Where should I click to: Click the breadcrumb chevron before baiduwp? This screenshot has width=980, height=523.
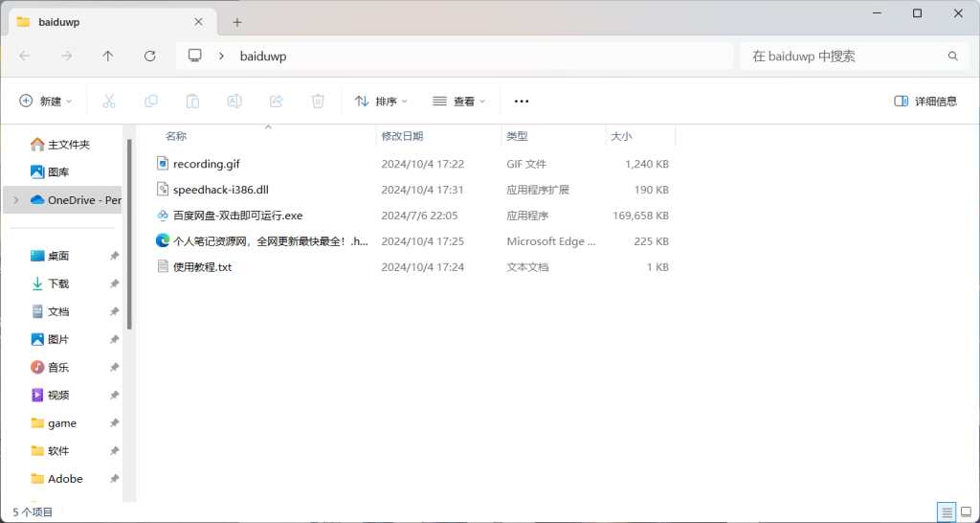click(x=221, y=56)
